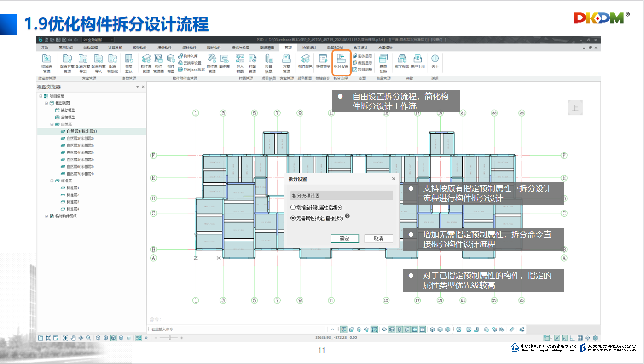Viewport: 644px width, 364px height.
Task: Click the 关于 info icon
Action: pyautogui.click(x=435, y=62)
